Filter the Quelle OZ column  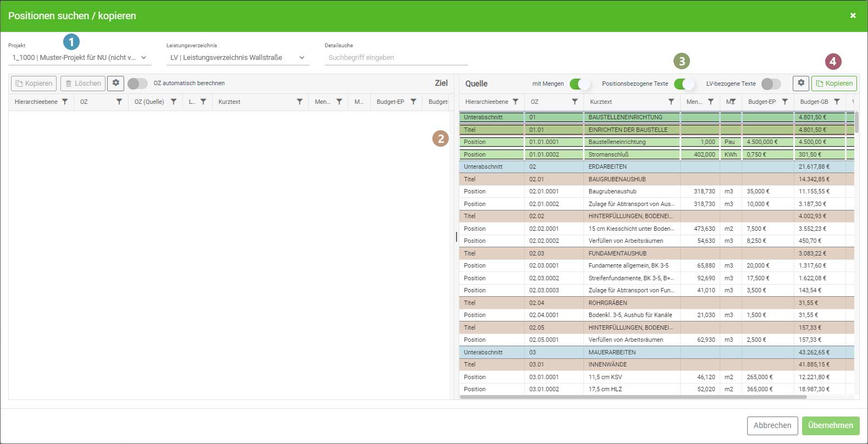point(575,102)
